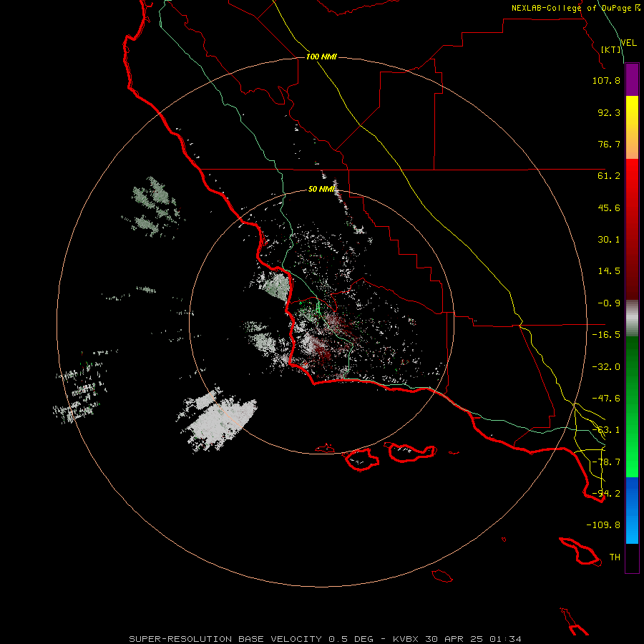Select the -0.9 scale value

[609, 303]
